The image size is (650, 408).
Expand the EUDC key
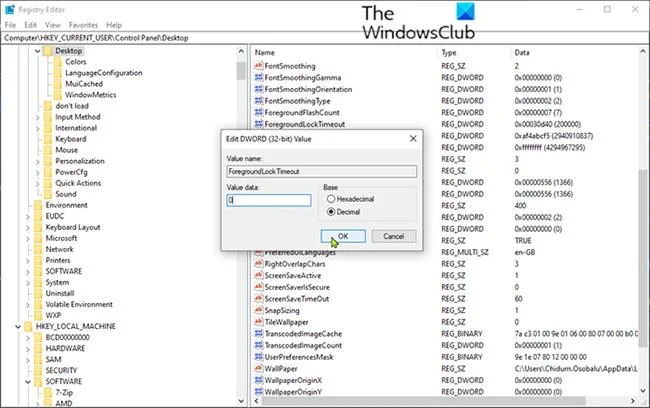pos(28,216)
